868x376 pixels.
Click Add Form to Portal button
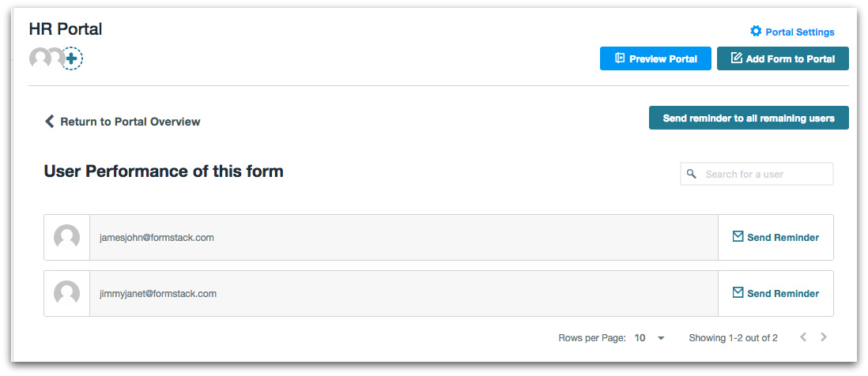pyautogui.click(x=783, y=58)
